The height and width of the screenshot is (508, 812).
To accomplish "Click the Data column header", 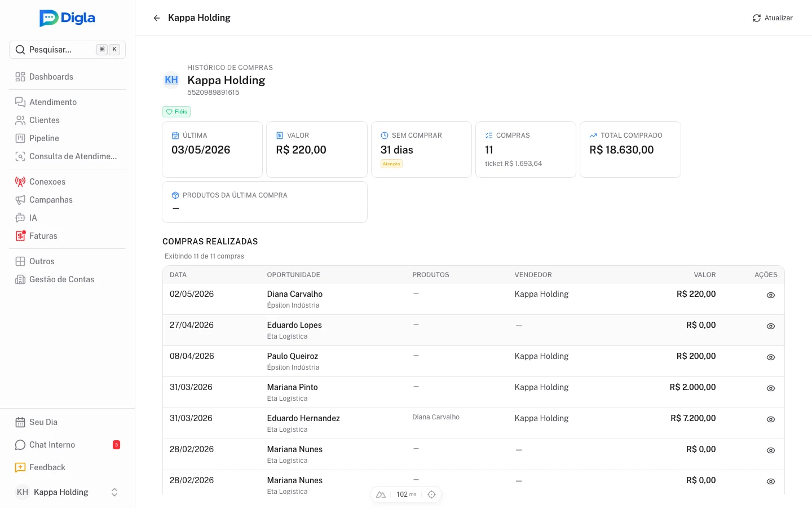I will (178, 275).
